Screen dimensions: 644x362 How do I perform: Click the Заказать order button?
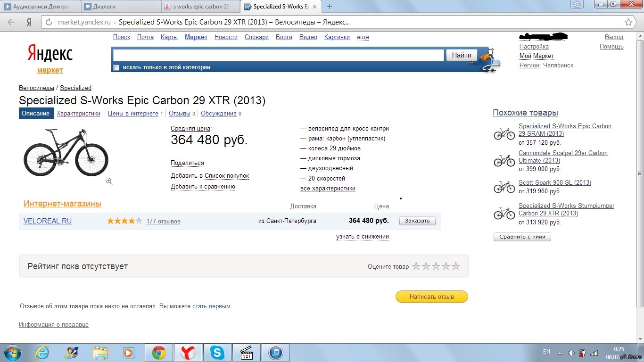click(x=417, y=221)
